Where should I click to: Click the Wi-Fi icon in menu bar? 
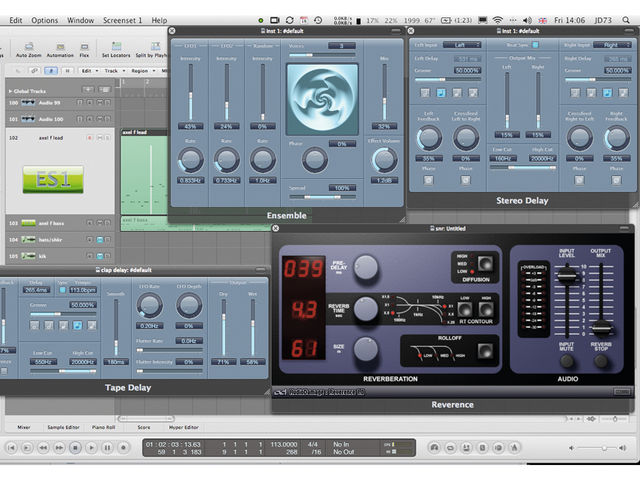[x=498, y=20]
